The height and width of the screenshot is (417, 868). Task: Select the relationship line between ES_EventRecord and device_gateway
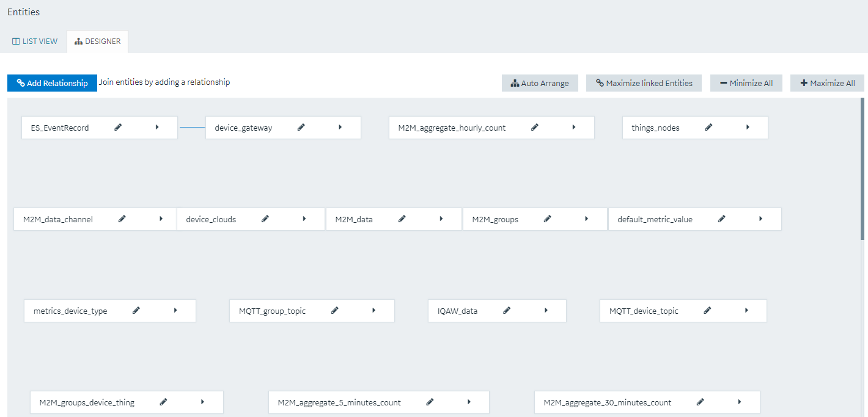(x=193, y=128)
